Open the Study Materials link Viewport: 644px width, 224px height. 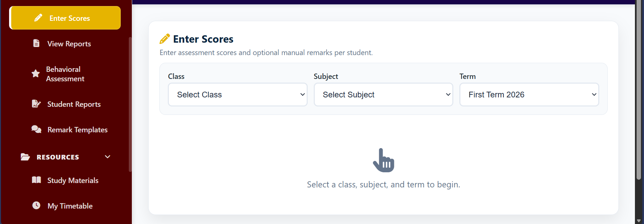coord(73,180)
